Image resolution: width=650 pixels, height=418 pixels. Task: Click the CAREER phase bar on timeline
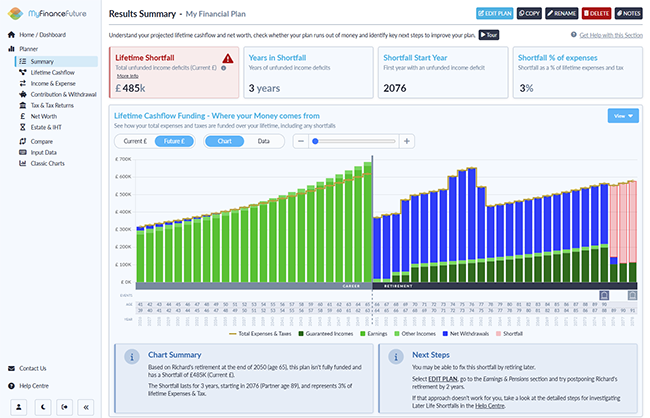click(254, 286)
